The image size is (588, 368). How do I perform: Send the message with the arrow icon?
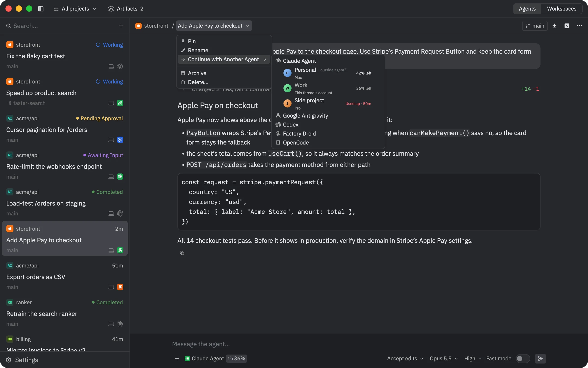(x=540, y=359)
